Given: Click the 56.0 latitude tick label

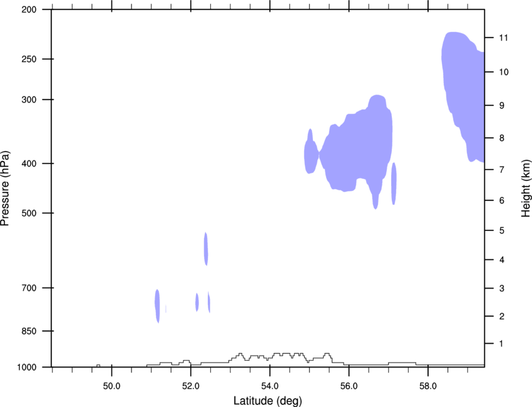Looking at the screenshot, I should (x=349, y=386).
